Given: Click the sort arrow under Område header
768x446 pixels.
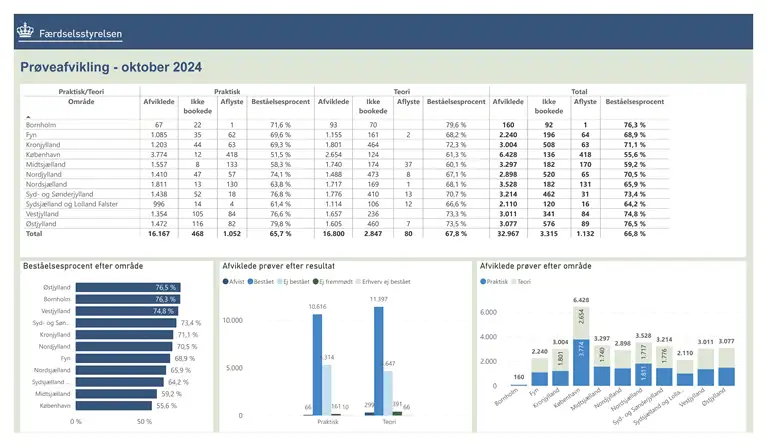Looking at the screenshot, I should (28, 117).
